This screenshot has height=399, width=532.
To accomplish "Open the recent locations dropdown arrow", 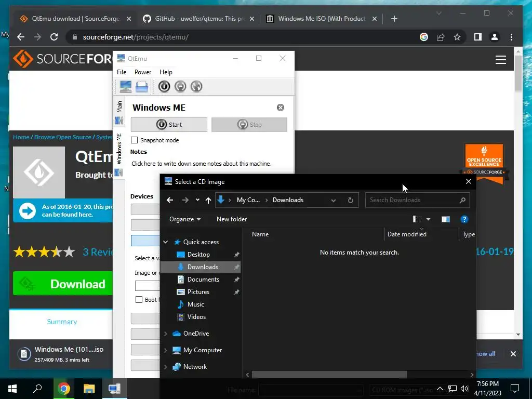I will (197, 200).
